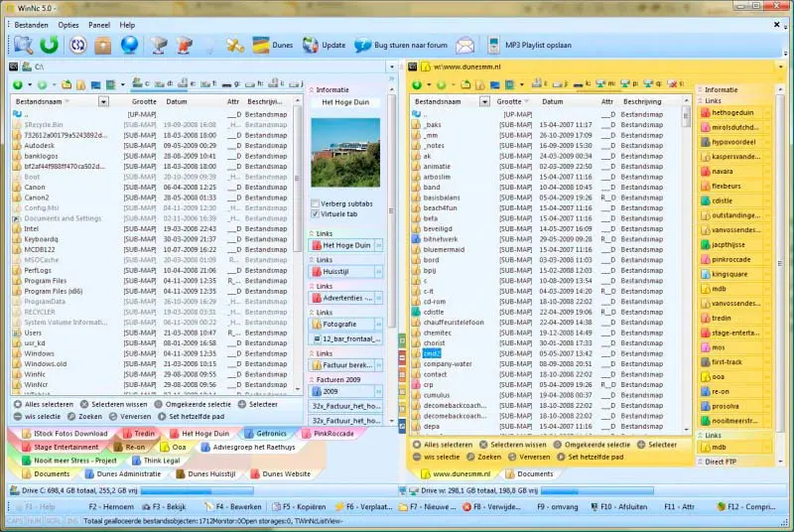
Task: Uncheck the Virtuele tab checkbox
Action: click(315, 214)
